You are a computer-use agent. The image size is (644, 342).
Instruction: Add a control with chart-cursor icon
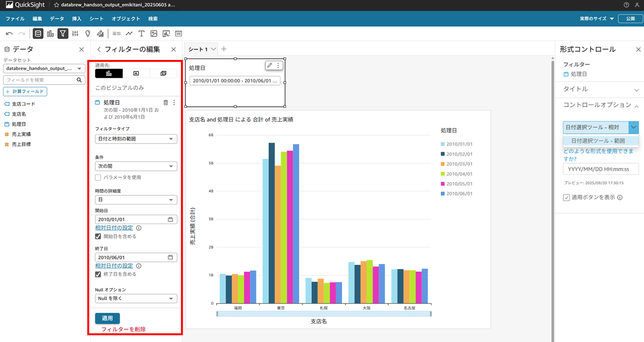click(166, 34)
